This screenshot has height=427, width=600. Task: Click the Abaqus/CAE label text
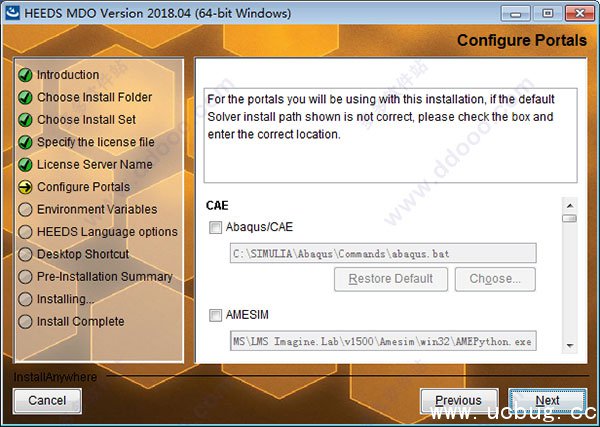pyautogui.click(x=259, y=227)
